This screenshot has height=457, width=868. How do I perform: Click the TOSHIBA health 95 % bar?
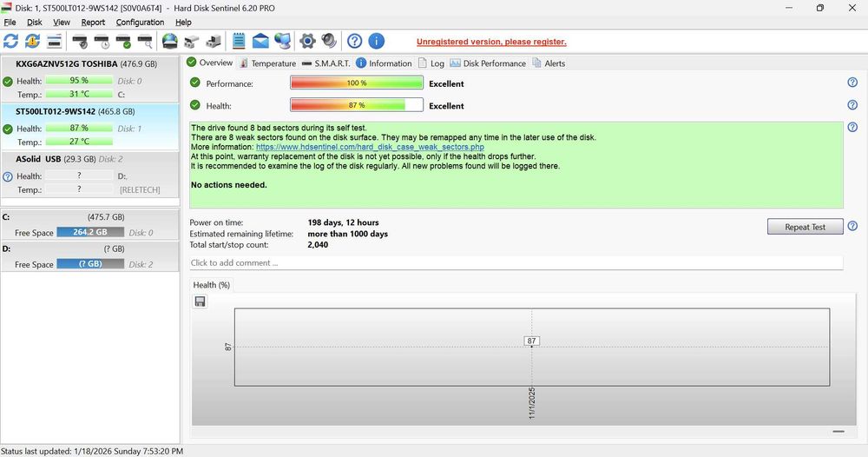pyautogui.click(x=79, y=80)
